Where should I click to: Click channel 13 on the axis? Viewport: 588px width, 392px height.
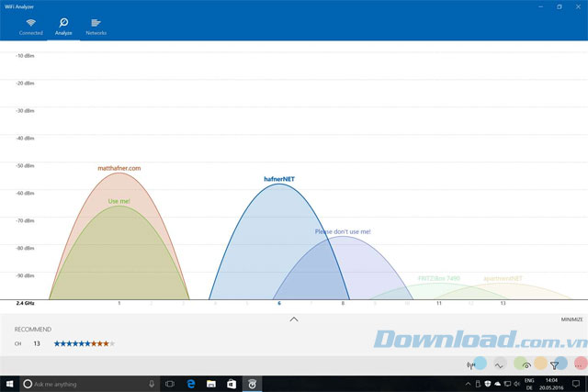tap(503, 303)
